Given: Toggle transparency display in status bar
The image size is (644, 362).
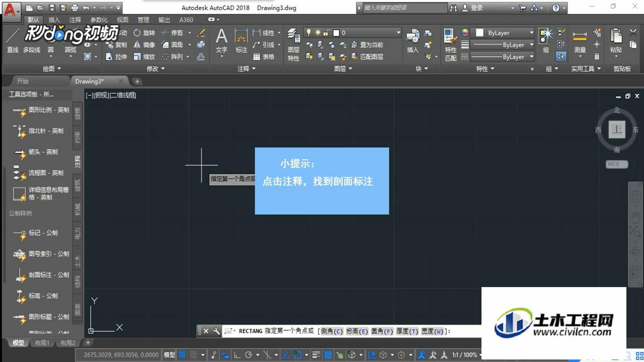Looking at the screenshot, I should (328, 355).
